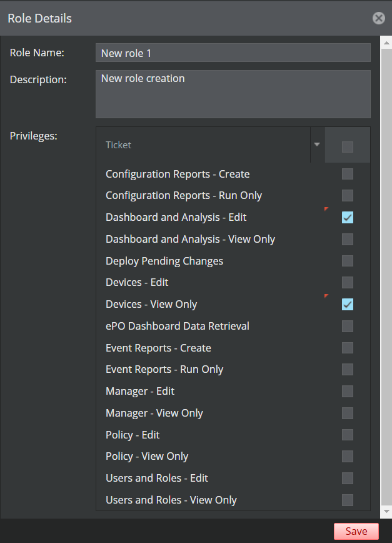Enable Manager - View Only checkbox
This screenshot has width=392, height=543.
pos(348,413)
